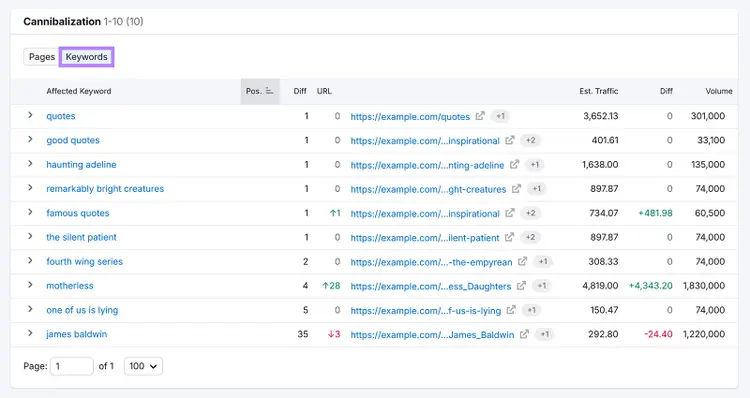Viewport: 750px width, 398px height.
Task: Click the URL column header
Action: coord(324,91)
